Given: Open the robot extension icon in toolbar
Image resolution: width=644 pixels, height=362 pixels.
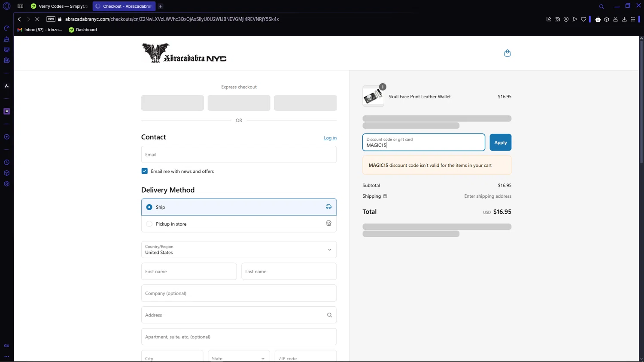Looking at the screenshot, I should coord(598,19).
